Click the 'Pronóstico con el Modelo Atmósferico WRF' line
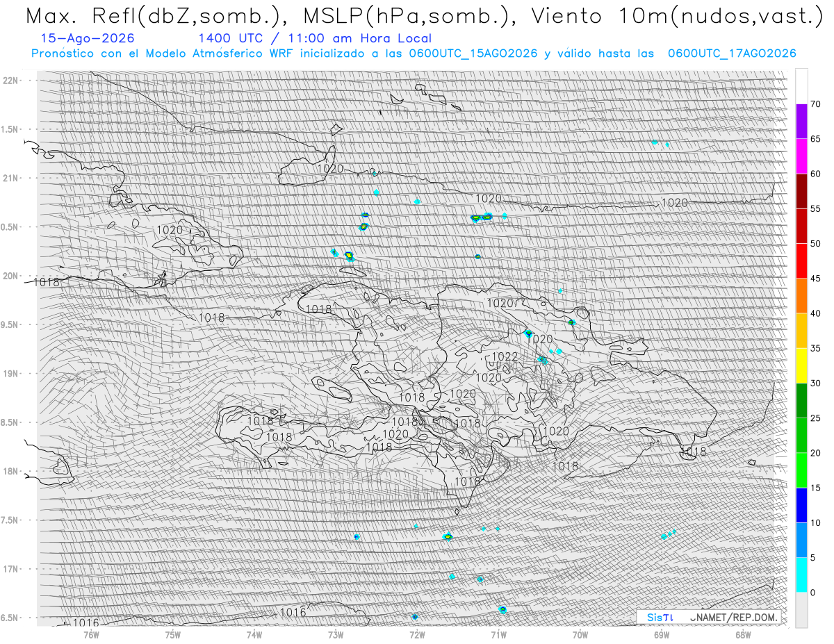The image size is (834, 644). pyautogui.click(x=414, y=53)
